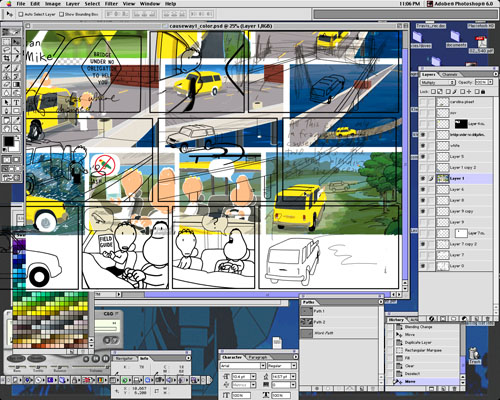Delete layer using Layers panel trash icon
Screen dimensions: 500x400
(487, 318)
